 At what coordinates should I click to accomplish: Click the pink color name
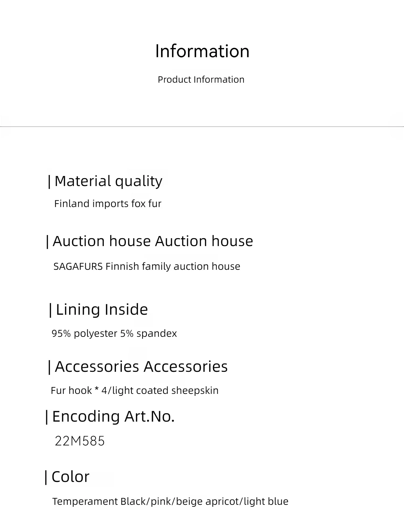click(x=161, y=502)
